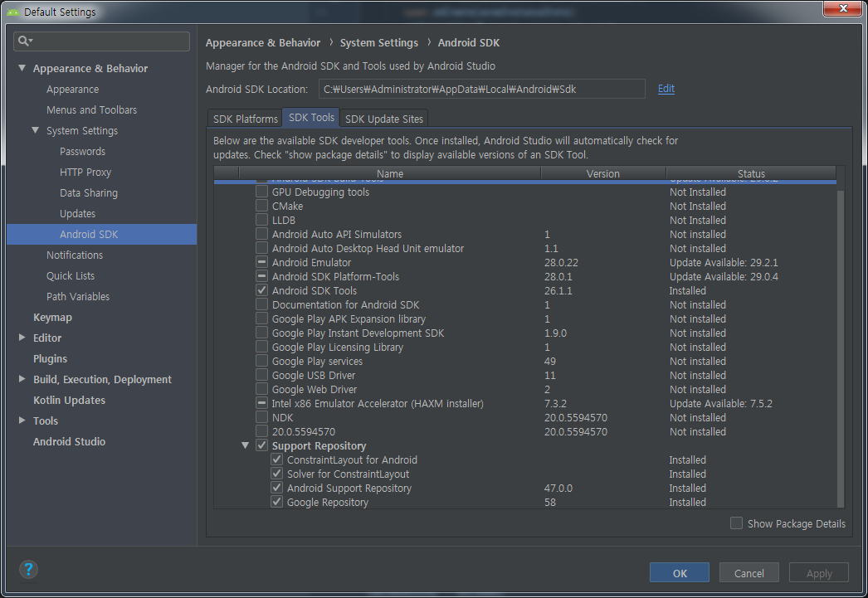The image size is (868, 598).
Task: Click the Version column header
Action: 603,173
